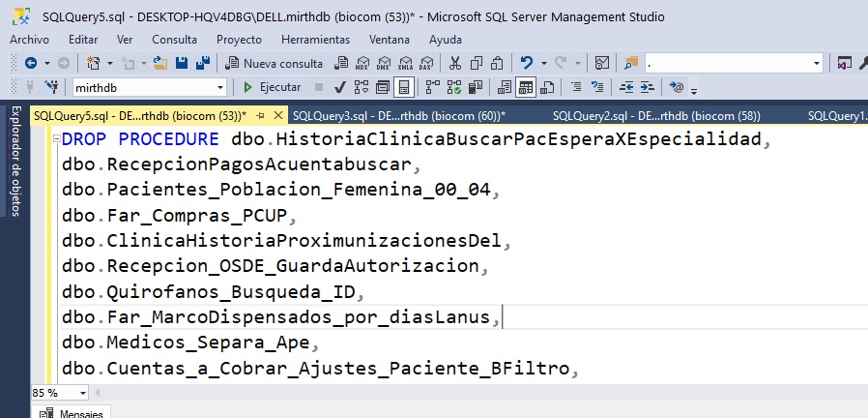Viewport: 868px width, 418px height.
Task: Toggle Include Actual Execution Plan
Action: tap(432, 87)
